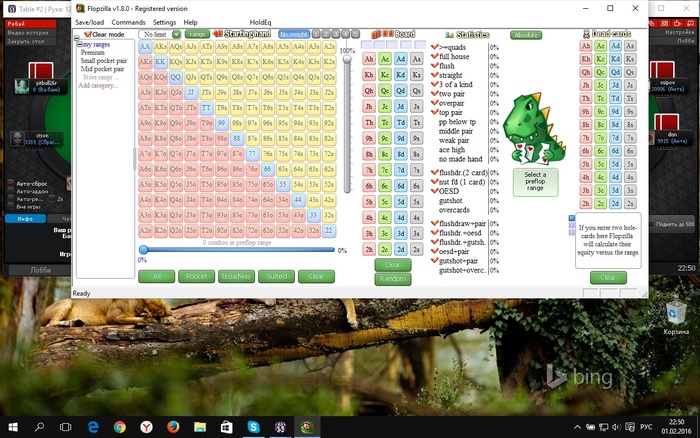Image resolution: width=700 pixels, height=438 pixels.
Task: Toggle the >=quads statistic checkmark
Action: (x=434, y=46)
